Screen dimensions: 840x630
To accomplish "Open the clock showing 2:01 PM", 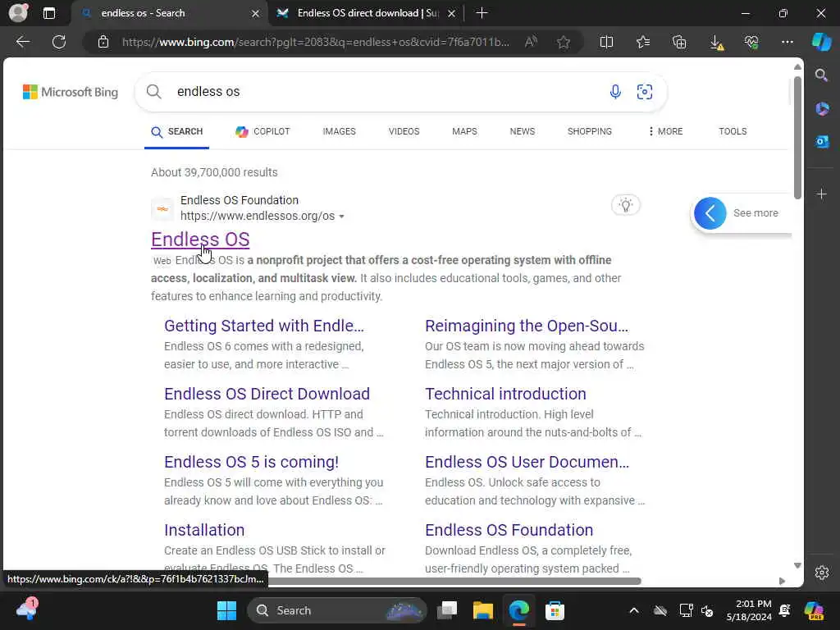I will point(749,610).
